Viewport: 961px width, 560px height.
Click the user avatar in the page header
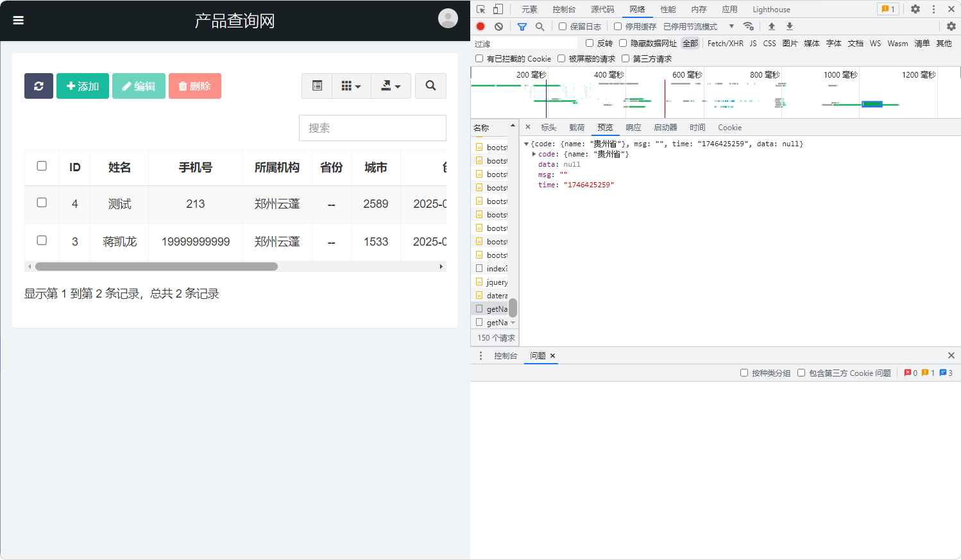coord(448,19)
